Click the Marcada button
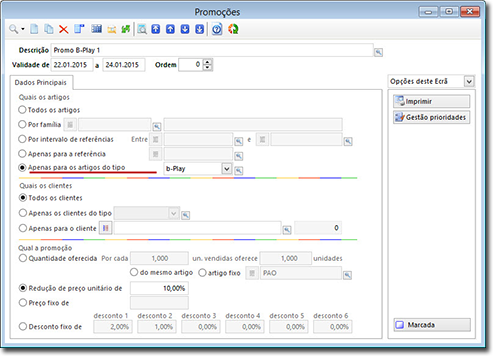496x360 pixels. pos(432,325)
